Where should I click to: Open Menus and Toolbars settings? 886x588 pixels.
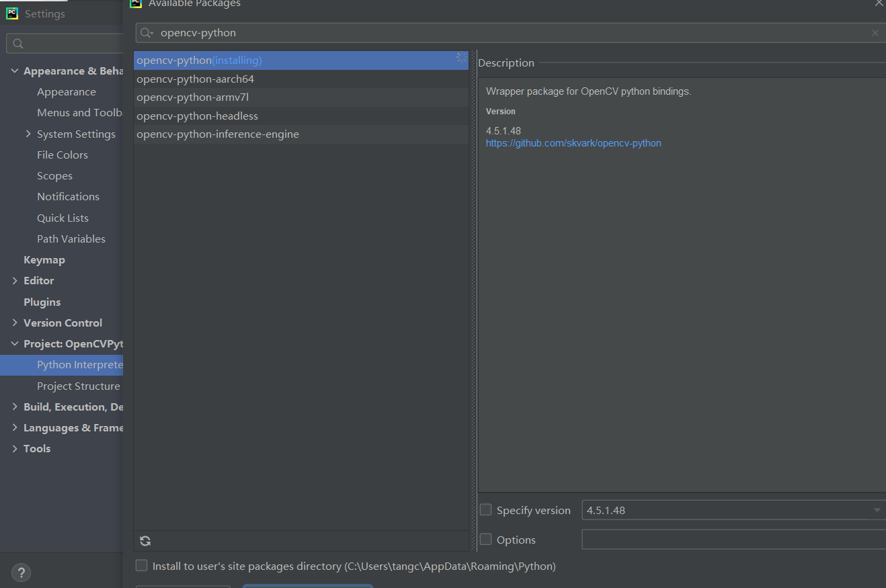click(80, 112)
